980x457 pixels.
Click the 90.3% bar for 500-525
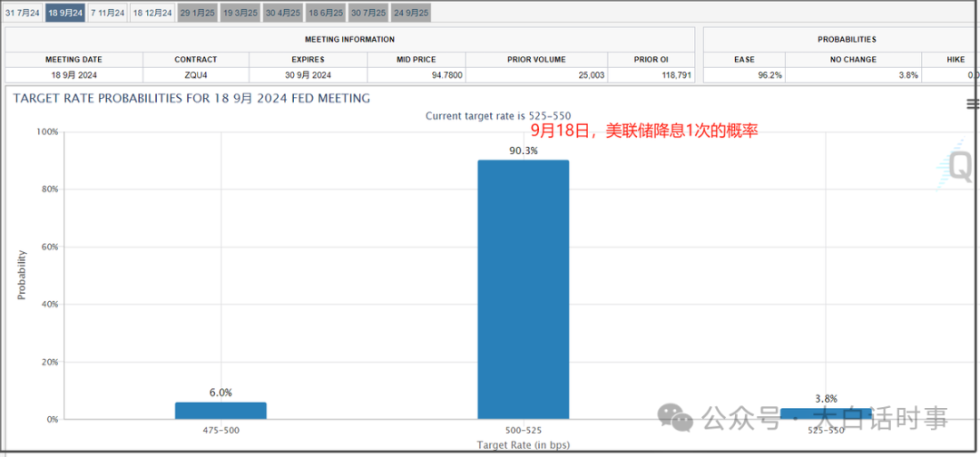524,289
